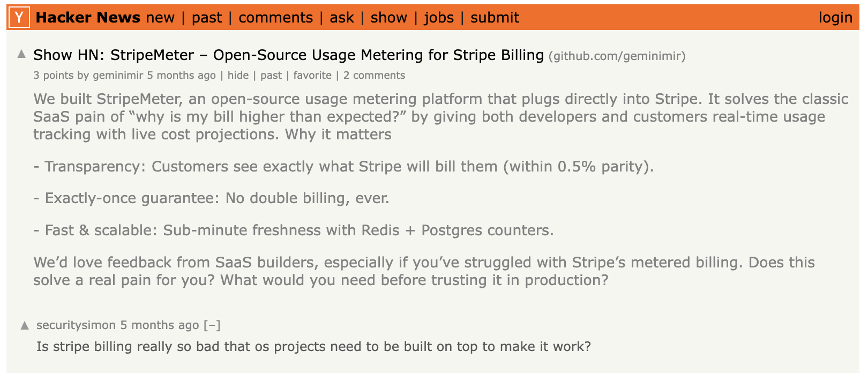This screenshot has height=373, width=868.
Task: Open the past stories page
Action: tap(208, 17)
